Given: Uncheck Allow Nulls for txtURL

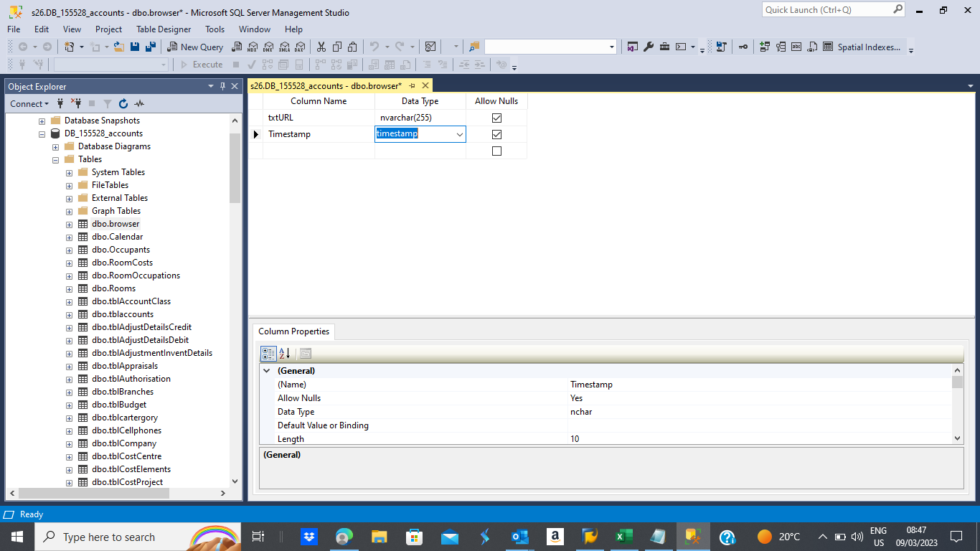Looking at the screenshot, I should [x=496, y=118].
